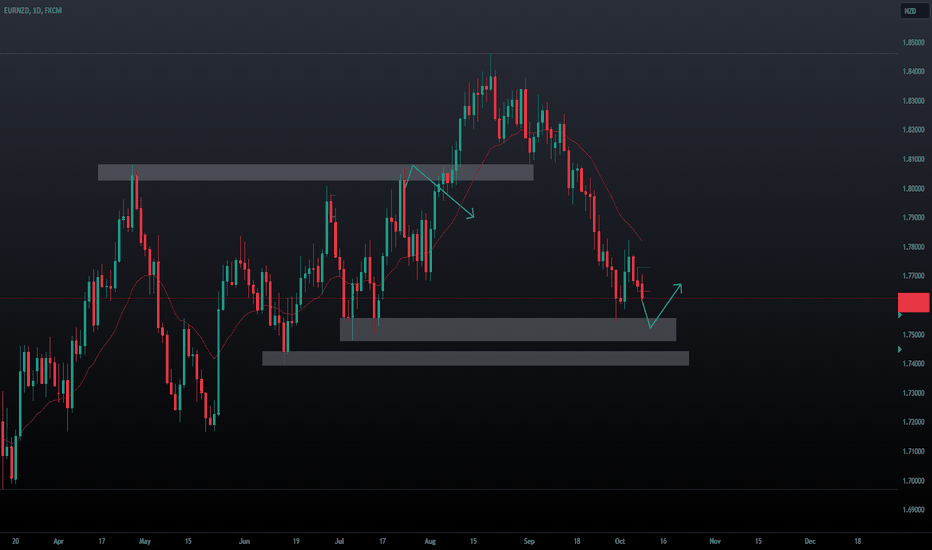Click the teal axis marker between 1.75000 and 1.74000
Screen dimensions: 932x550
tap(900, 350)
